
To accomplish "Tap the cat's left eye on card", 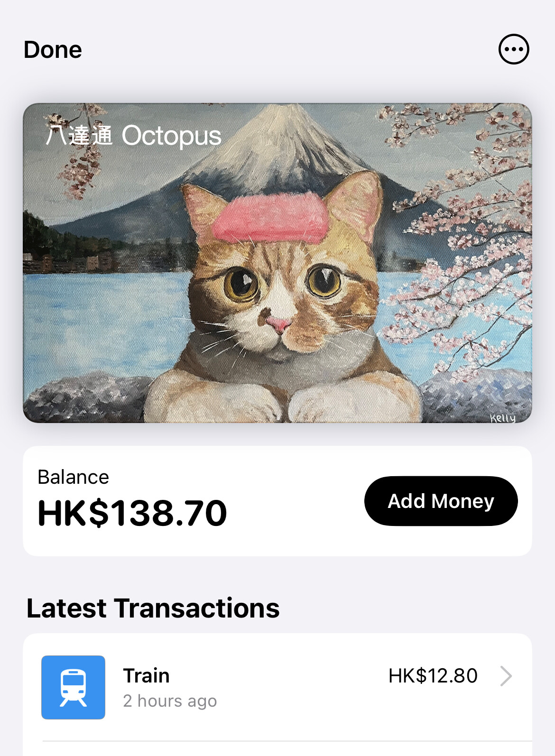I will click(x=241, y=283).
